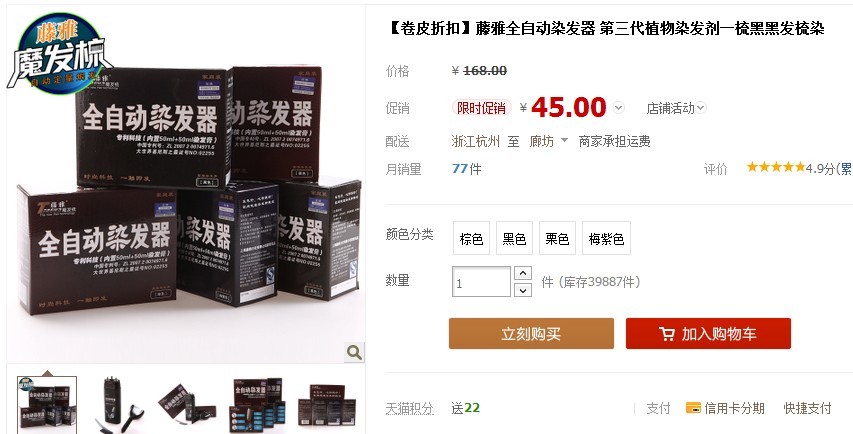The height and width of the screenshot is (434, 853).
Task: Click the credit card installment icon
Action: 693,407
